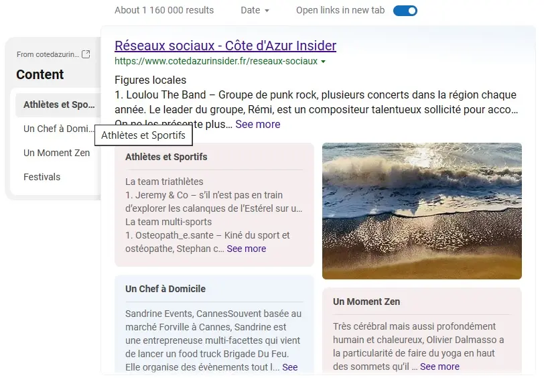Click the From cotedazurin source label
The height and width of the screenshot is (392, 544).
tap(47, 54)
